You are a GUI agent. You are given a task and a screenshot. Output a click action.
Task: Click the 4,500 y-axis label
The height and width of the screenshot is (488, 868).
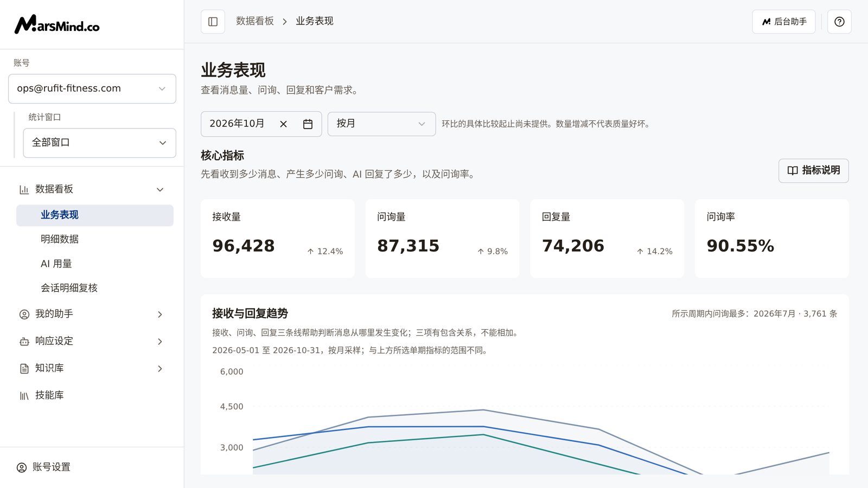point(232,407)
